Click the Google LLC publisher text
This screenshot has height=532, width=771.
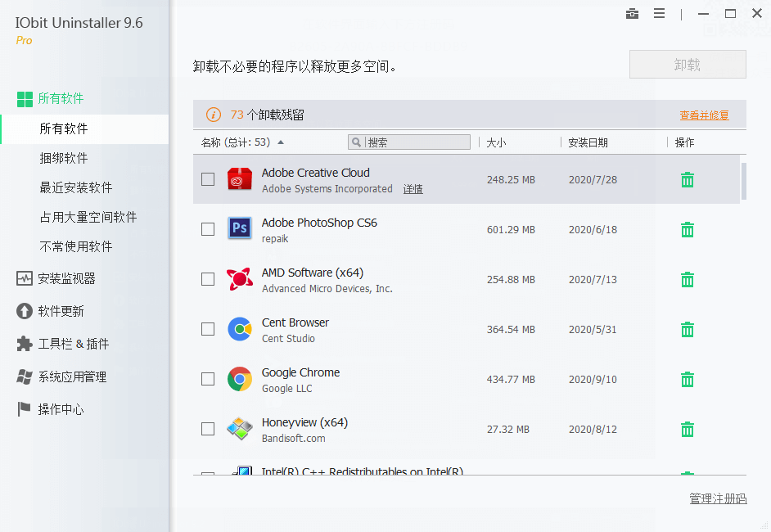coord(286,389)
